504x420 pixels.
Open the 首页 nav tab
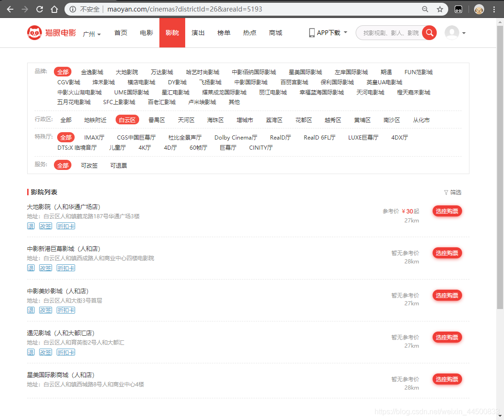[121, 33]
